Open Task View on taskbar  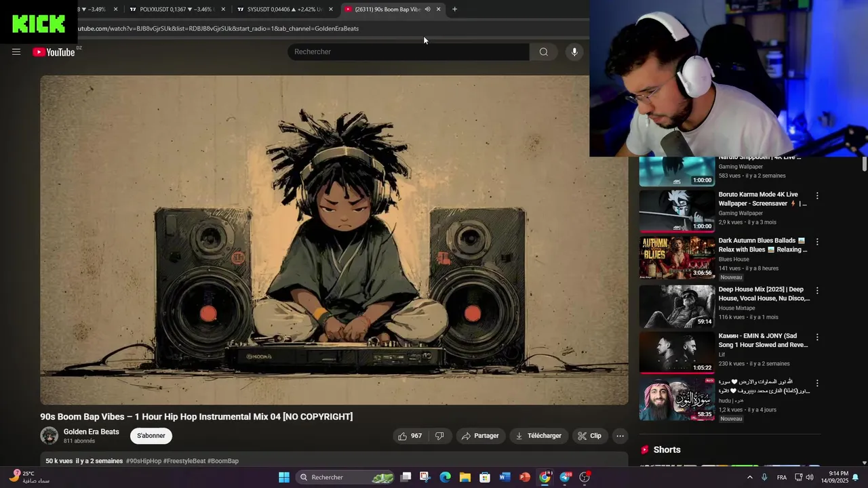tap(406, 477)
